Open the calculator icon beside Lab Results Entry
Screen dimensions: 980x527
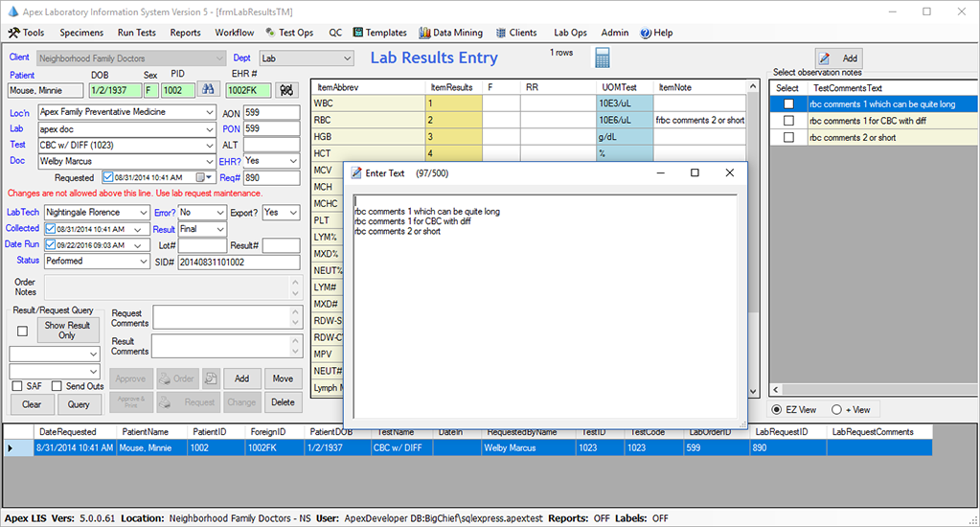click(x=602, y=57)
